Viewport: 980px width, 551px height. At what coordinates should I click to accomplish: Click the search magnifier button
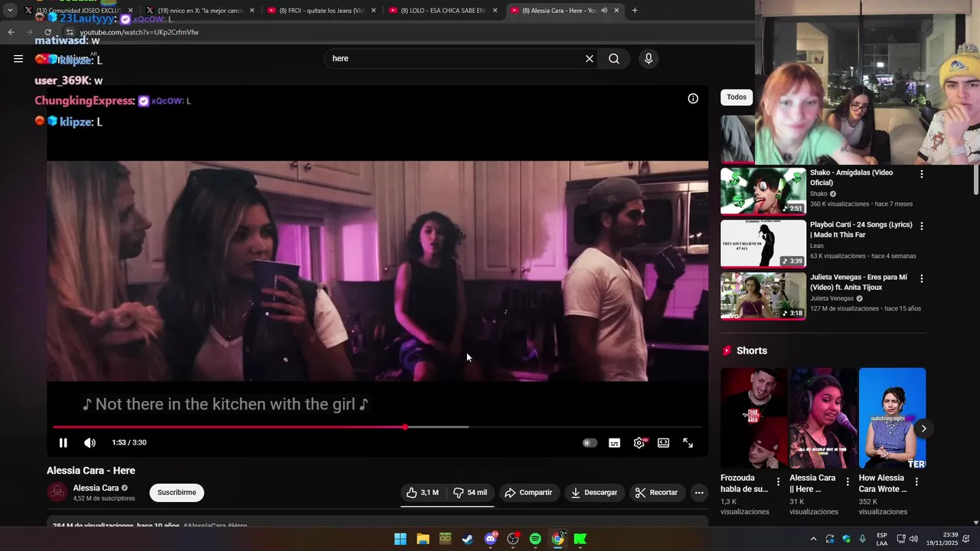click(x=614, y=59)
